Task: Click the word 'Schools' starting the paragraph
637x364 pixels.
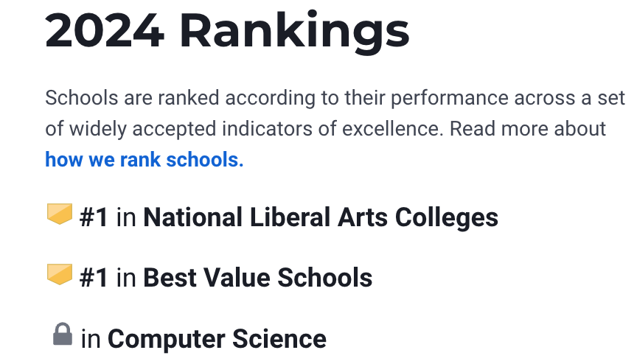Action: click(82, 98)
